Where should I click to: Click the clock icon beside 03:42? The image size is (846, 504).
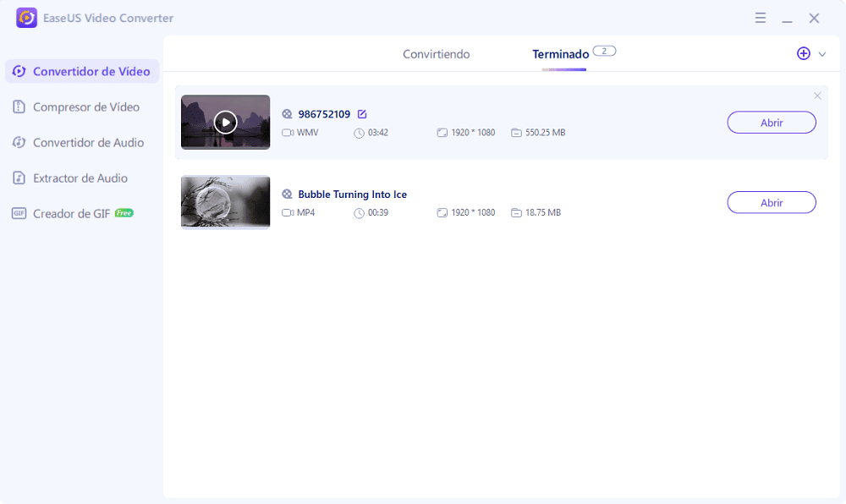359,133
